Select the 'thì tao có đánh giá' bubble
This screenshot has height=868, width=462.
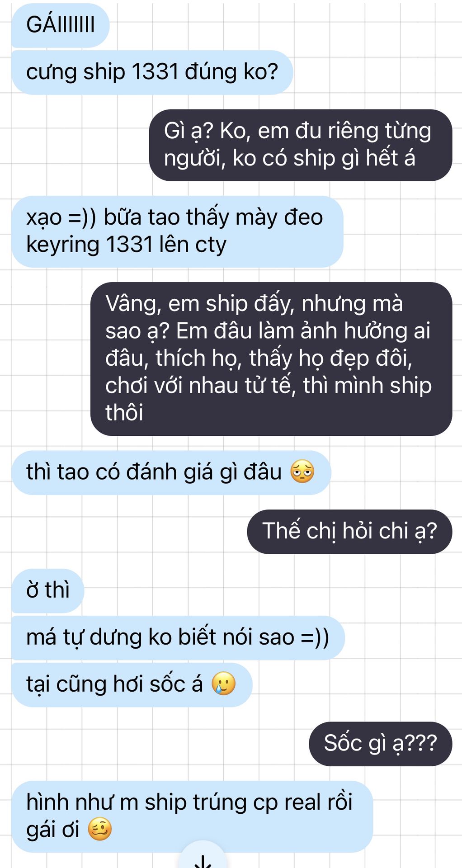pyautogui.click(x=171, y=472)
